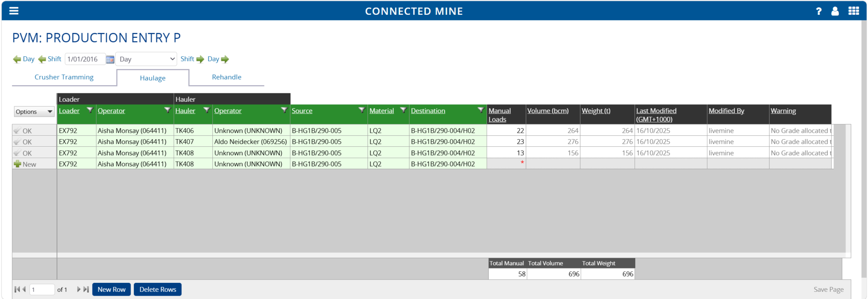The width and height of the screenshot is (868, 299).
Task: Filter the Hauler Operator column
Action: tap(284, 110)
